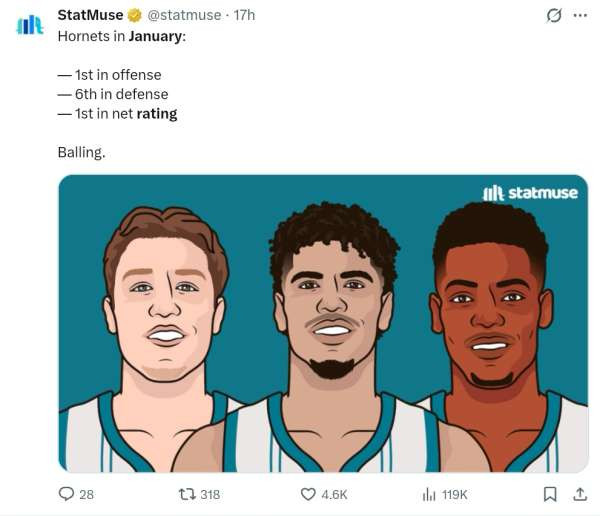The width and height of the screenshot is (600, 516).
Task: Like the tweet with the heart icon
Action: pos(309,494)
